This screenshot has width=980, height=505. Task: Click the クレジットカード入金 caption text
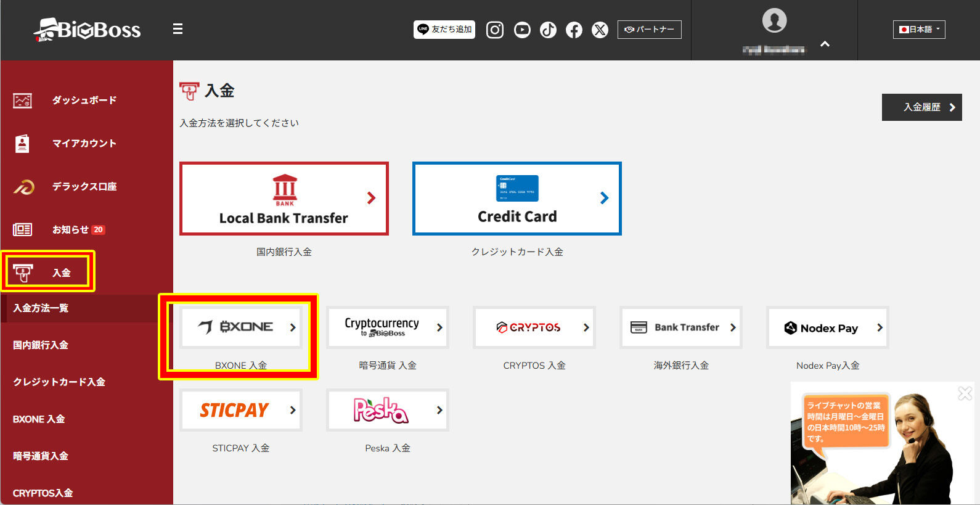pyautogui.click(x=517, y=252)
